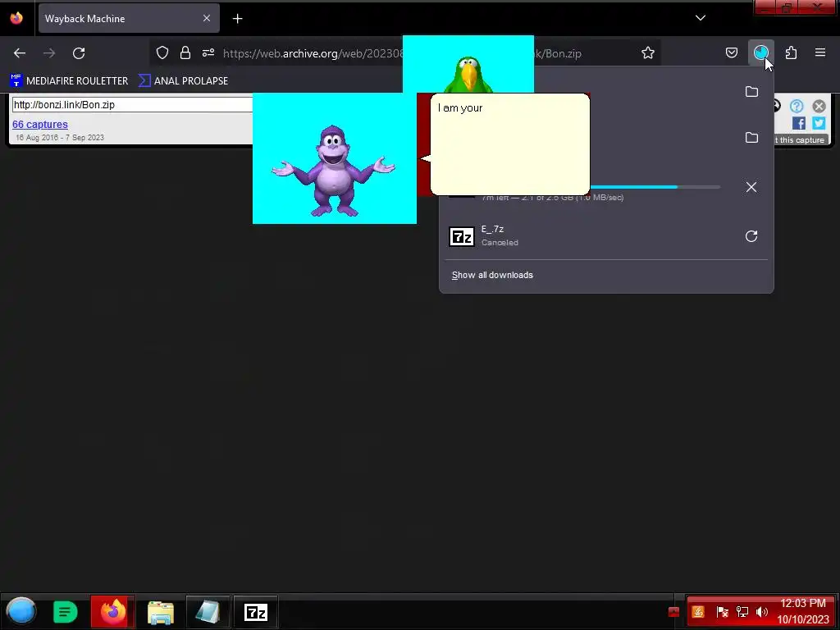This screenshot has width=840, height=630.
Task: Select the Wayback Machine tab
Action: tap(129, 19)
